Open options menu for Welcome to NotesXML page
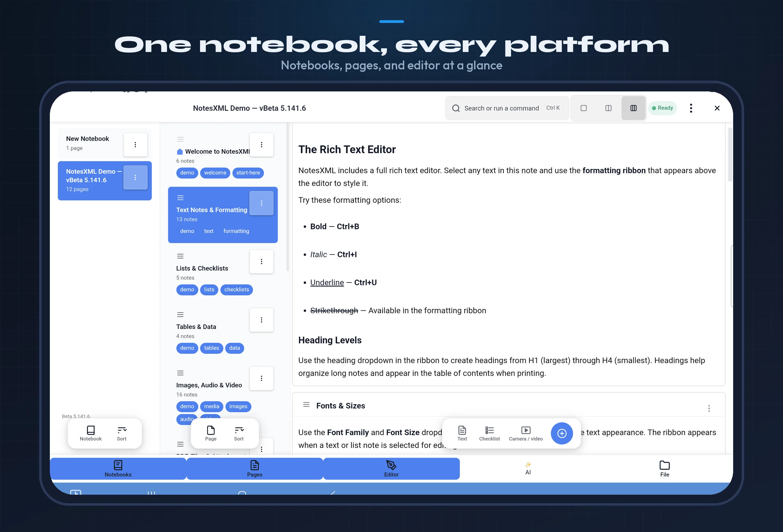 pos(262,144)
